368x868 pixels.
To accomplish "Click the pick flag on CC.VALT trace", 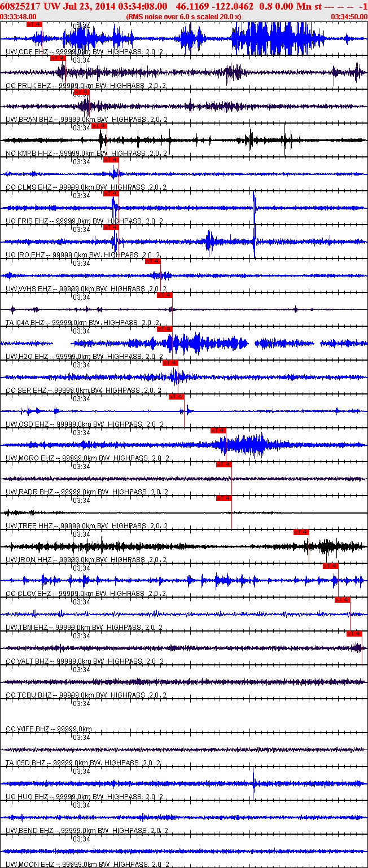I will (354, 634).
